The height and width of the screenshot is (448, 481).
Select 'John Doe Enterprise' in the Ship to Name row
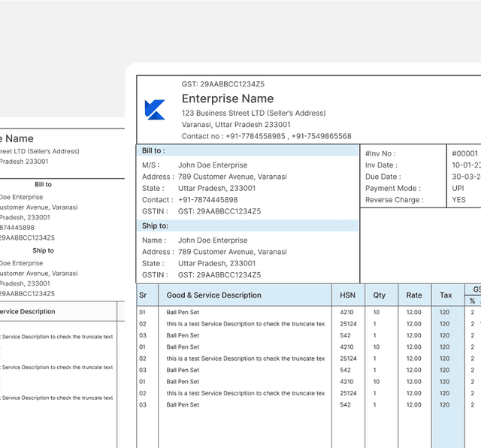[x=213, y=241]
